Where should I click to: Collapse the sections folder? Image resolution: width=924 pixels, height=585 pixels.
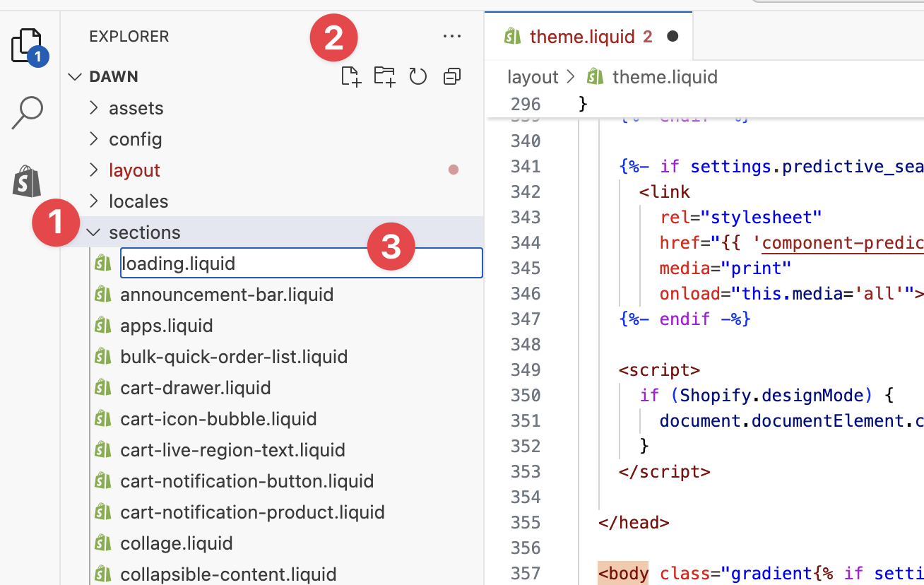(144, 232)
